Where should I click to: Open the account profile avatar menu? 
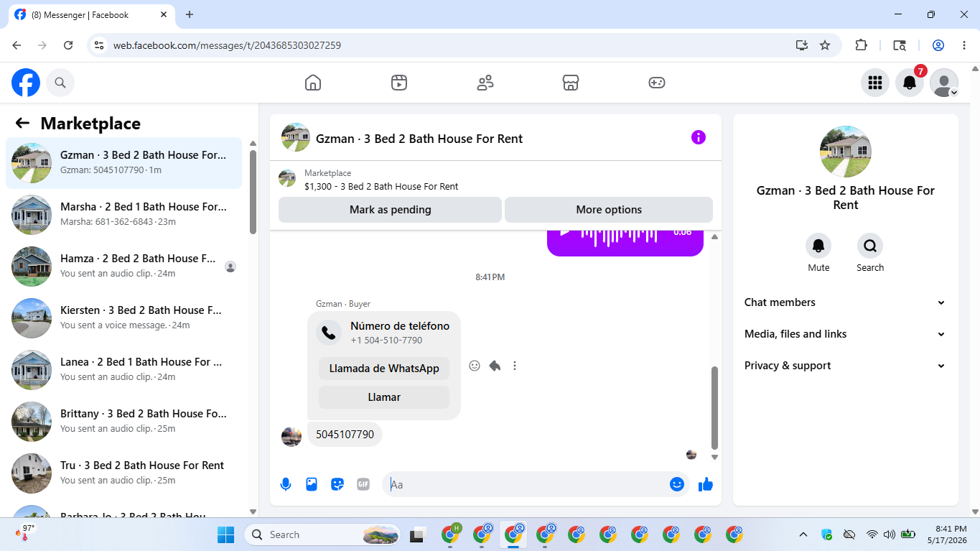tap(944, 83)
